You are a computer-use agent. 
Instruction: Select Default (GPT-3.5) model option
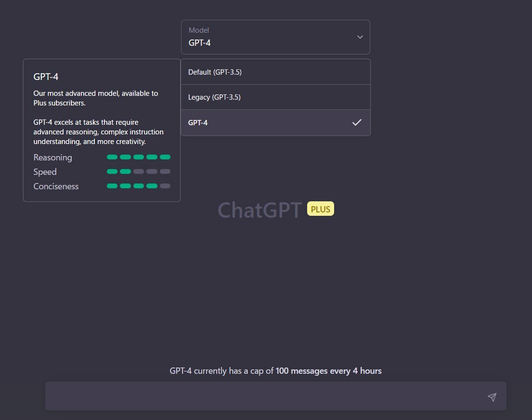(275, 72)
